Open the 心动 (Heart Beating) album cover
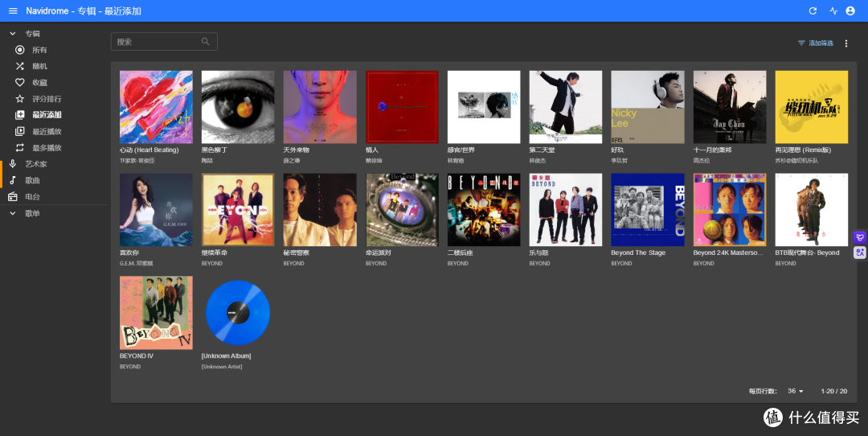 156,107
